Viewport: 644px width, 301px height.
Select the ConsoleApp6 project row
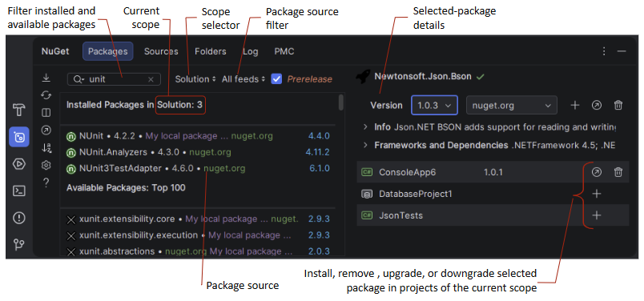493,172
